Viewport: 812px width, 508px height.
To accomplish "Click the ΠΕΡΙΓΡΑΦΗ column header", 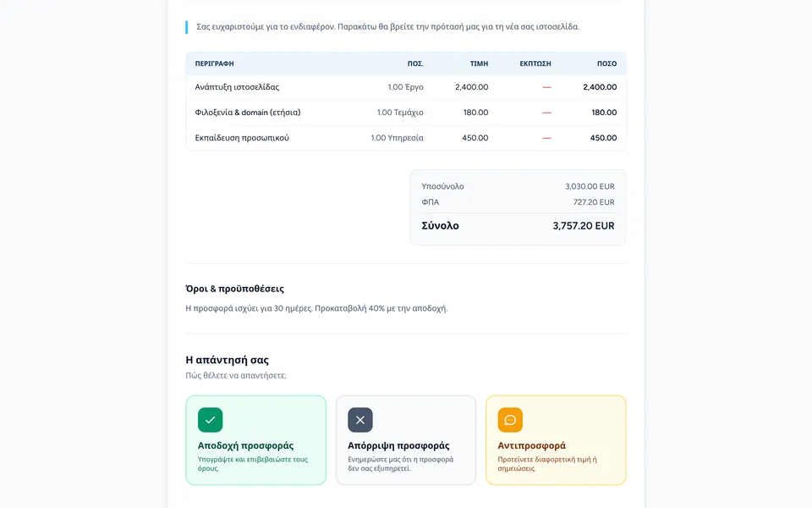I will [x=214, y=63].
